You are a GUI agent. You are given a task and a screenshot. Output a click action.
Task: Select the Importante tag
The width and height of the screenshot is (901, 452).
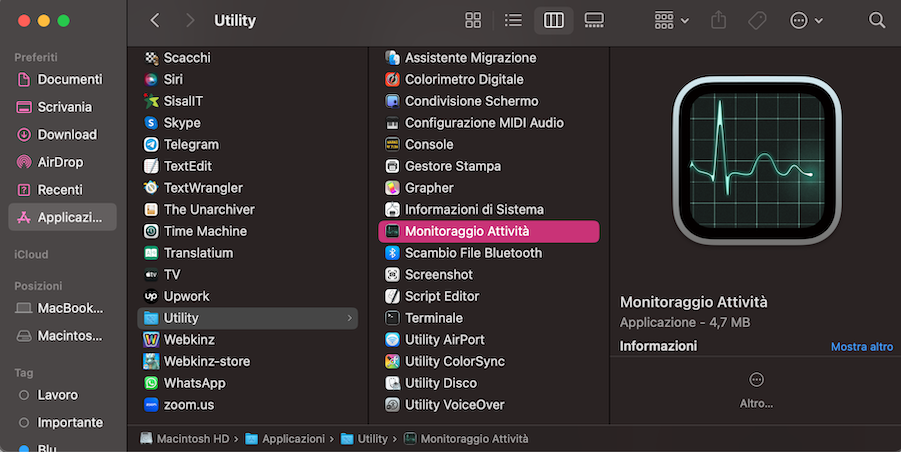point(62,422)
